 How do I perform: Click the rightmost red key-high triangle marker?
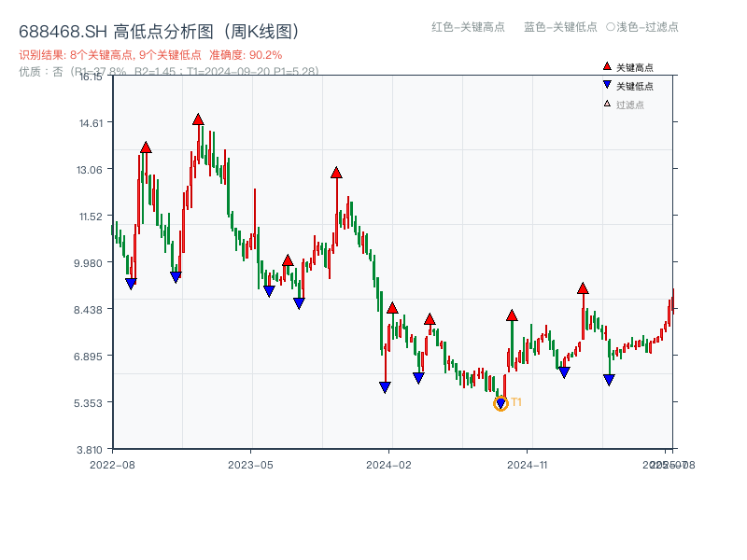tap(582, 287)
